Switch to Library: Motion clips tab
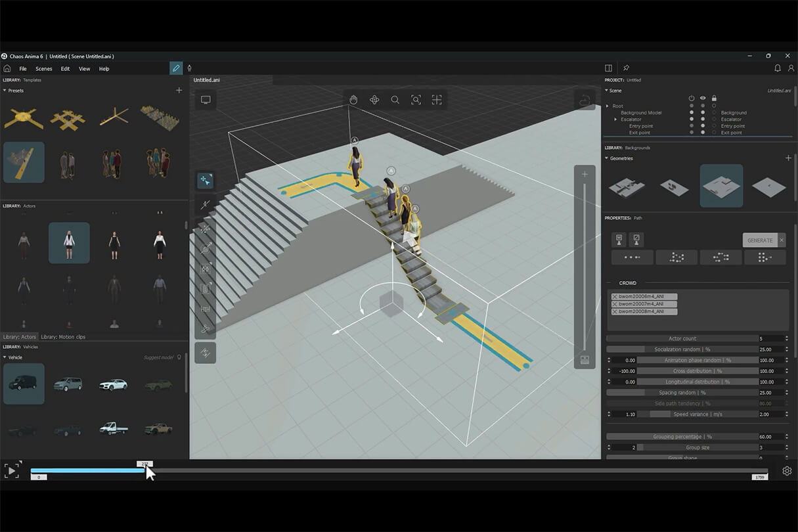 pyautogui.click(x=63, y=337)
